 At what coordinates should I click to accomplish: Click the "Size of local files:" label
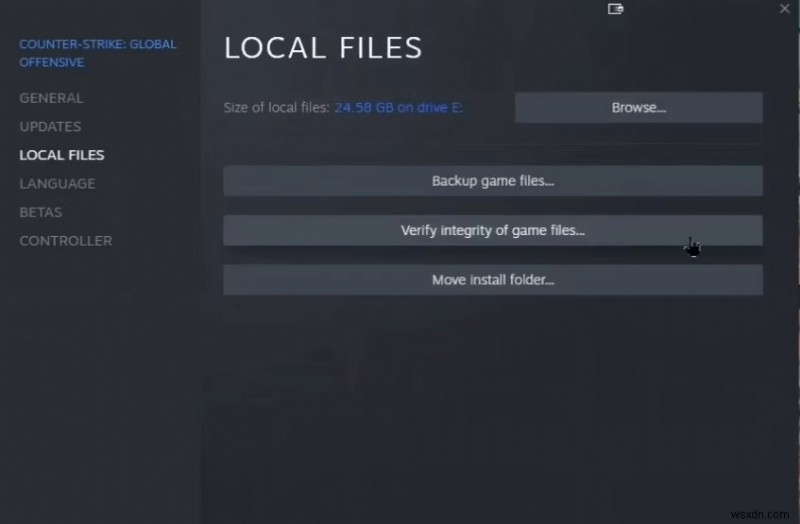(276, 108)
